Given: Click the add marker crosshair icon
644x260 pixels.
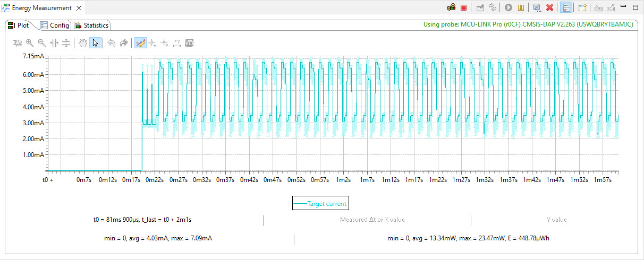Looking at the screenshot, I should 152,43.
